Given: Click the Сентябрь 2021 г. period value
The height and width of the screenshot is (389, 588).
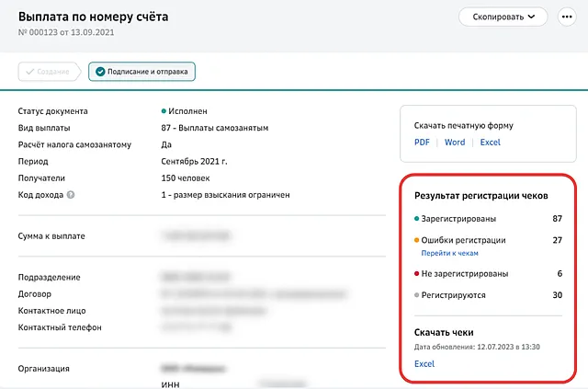Looking at the screenshot, I should 194,162.
